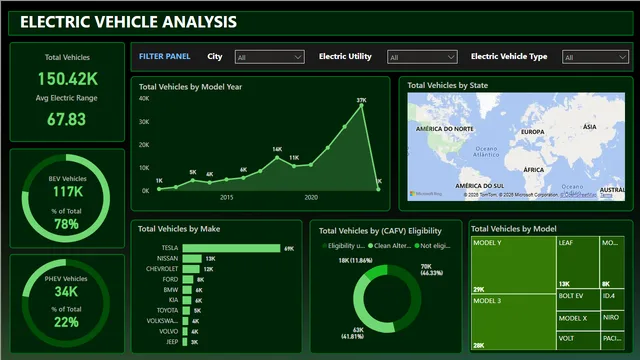Image resolution: width=640 pixels, height=360 pixels.
Task: Click the ELECTRIC VEHICLE ANALYSIS title
Action: (x=128, y=22)
